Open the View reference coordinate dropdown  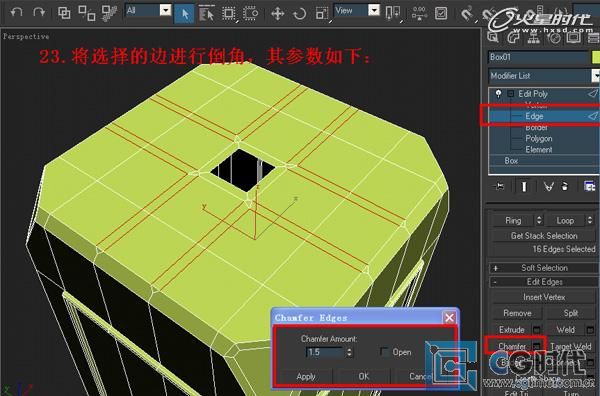(374, 10)
